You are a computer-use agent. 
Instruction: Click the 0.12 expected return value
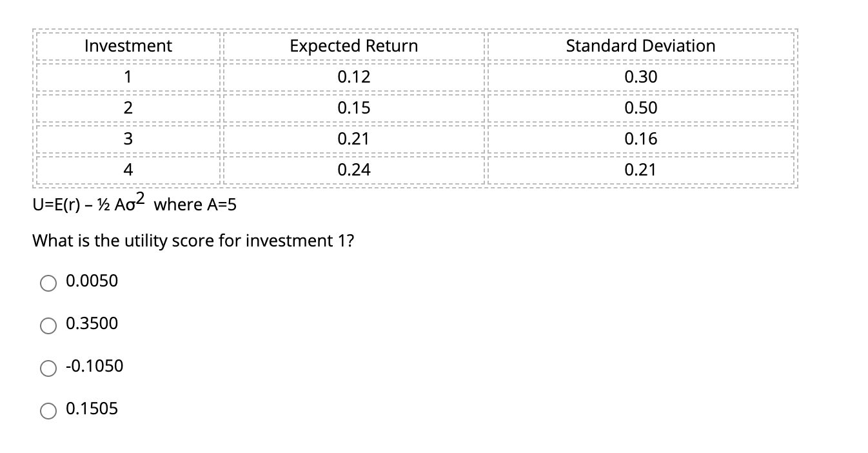coord(353,76)
